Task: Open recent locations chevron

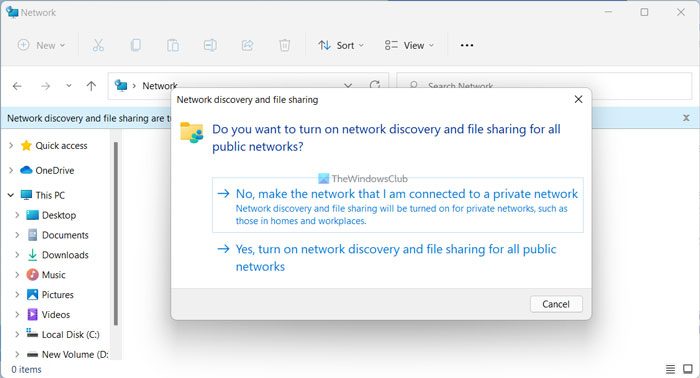Action: [x=68, y=85]
